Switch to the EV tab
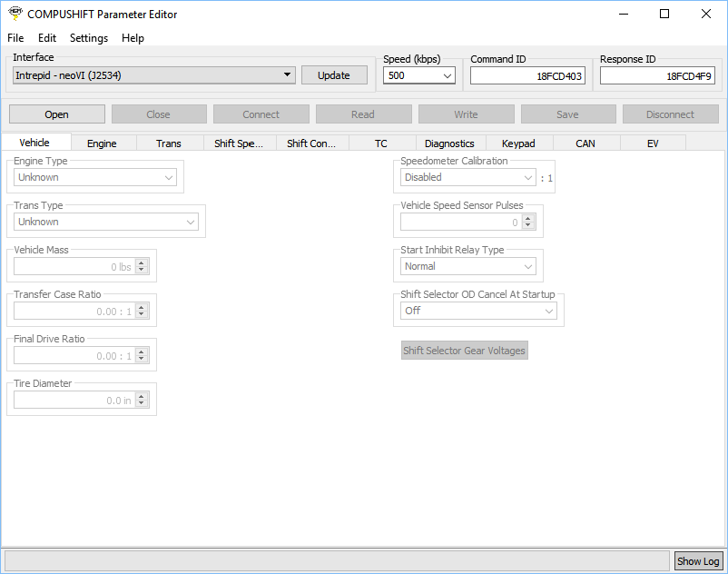Screen dimensions: 728x574 click(x=653, y=143)
